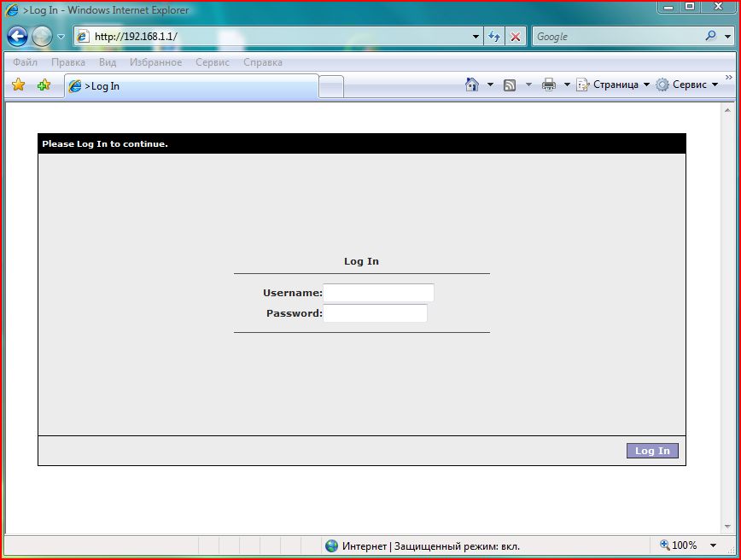
Task: Expand the Print options dropdown arrow
Action: point(567,85)
